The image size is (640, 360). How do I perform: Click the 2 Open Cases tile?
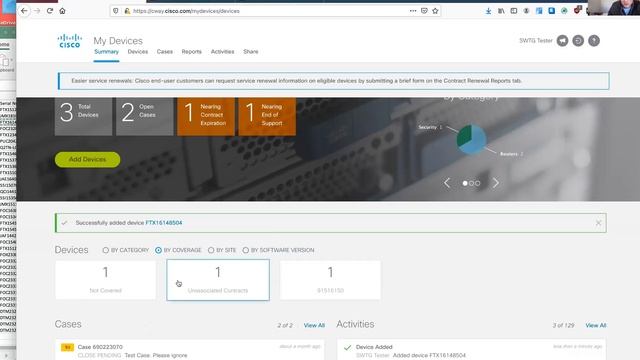click(144, 116)
